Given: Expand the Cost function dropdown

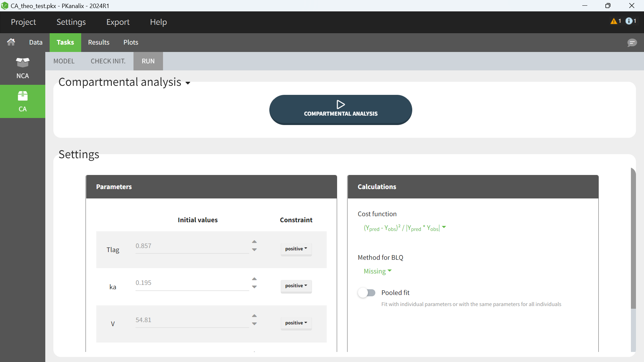Looking at the screenshot, I should click(405, 228).
